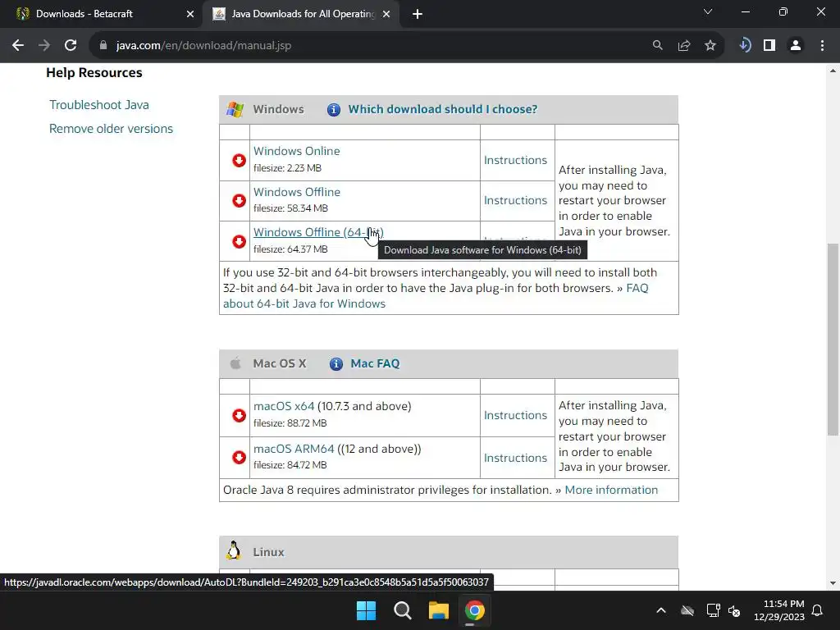The height and width of the screenshot is (630, 840).
Task: Open Chrome three-dot menu
Action: 822,46
